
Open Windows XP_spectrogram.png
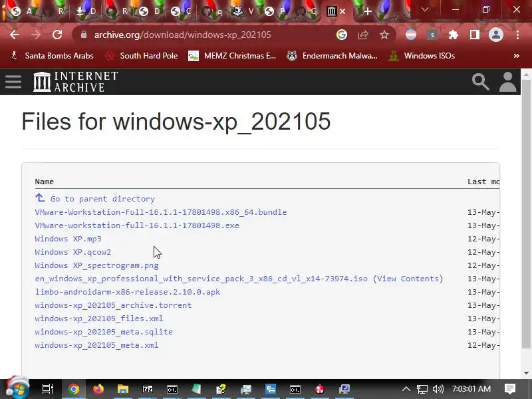click(96, 265)
